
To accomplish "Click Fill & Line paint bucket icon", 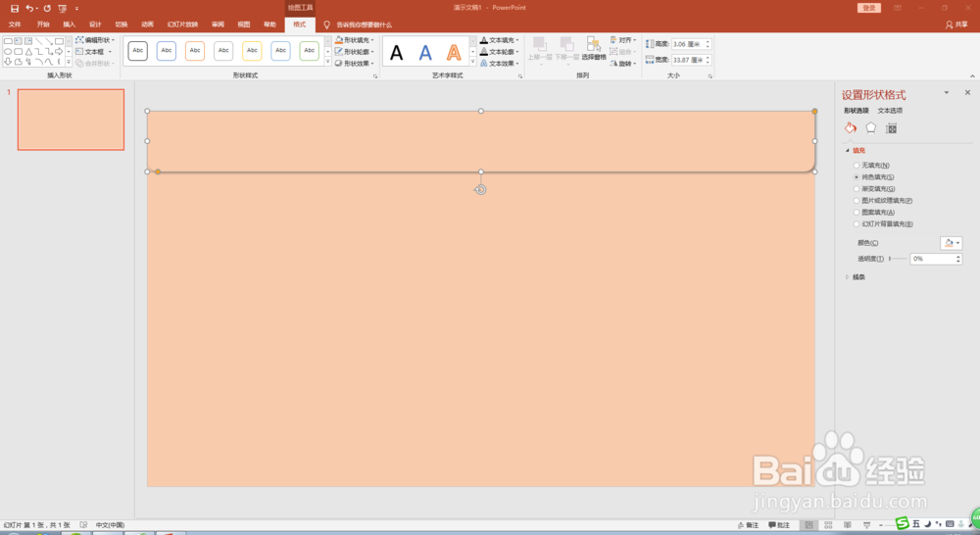I will (851, 128).
